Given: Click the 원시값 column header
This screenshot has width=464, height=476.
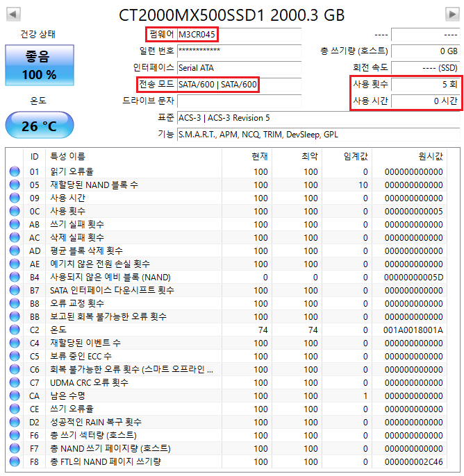Looking at the screenshot, I should [x=410, y=157].
